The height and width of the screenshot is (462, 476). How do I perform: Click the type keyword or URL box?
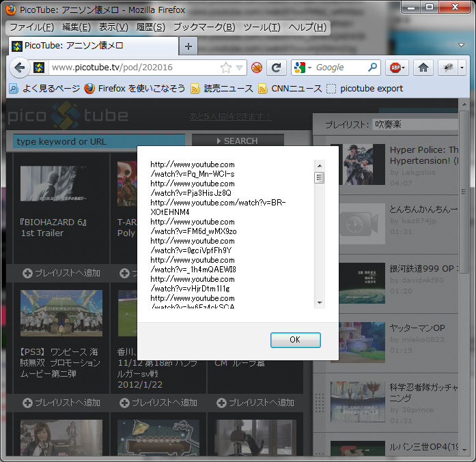[98, 141]
